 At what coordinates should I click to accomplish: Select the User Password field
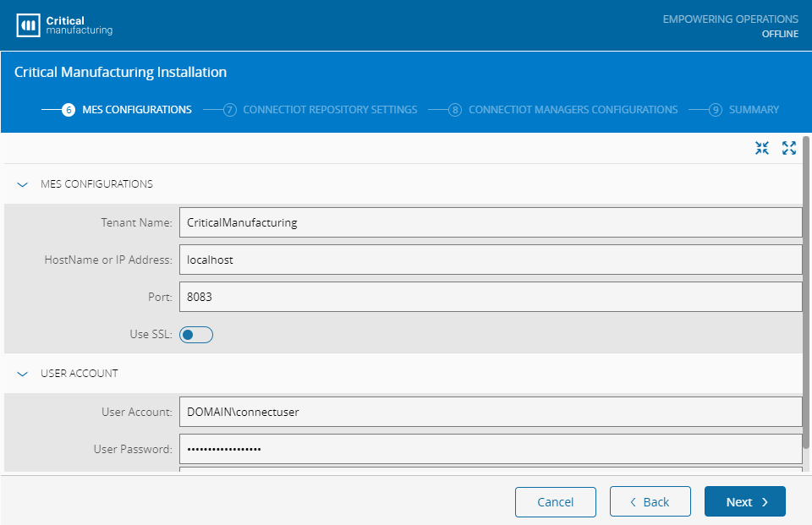point(490,449)
